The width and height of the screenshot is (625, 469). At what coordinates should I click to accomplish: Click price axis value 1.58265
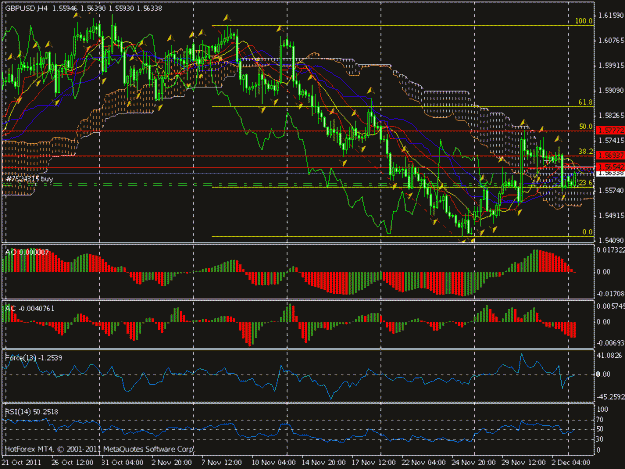click(x=610, y=115)
